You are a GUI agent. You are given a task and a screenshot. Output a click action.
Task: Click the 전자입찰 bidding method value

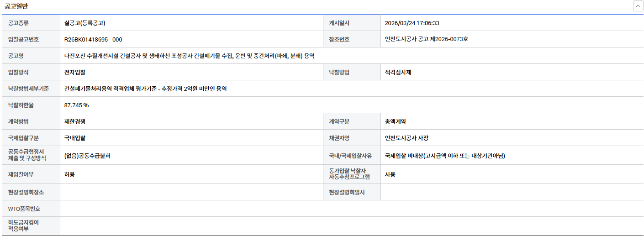coord(75,72)
